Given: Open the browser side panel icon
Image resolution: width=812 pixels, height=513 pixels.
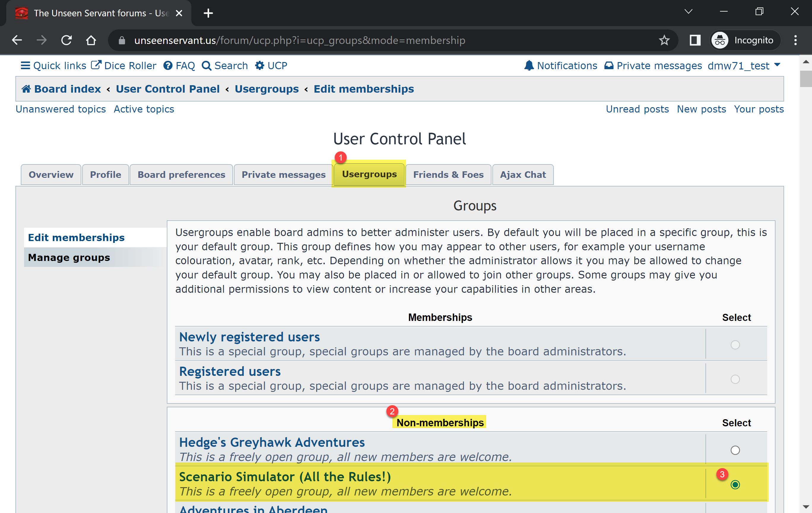Looking at the screenshot, I should pos(695,40).
